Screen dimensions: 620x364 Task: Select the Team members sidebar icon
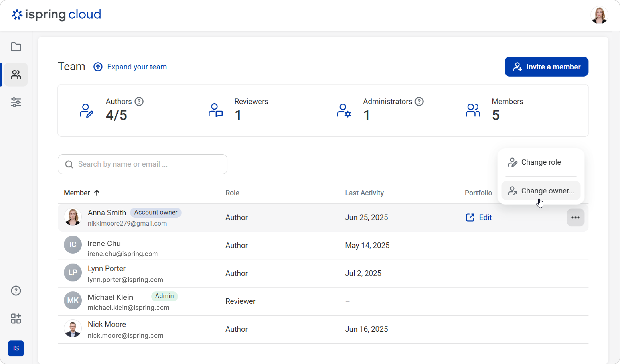point(16,75)
